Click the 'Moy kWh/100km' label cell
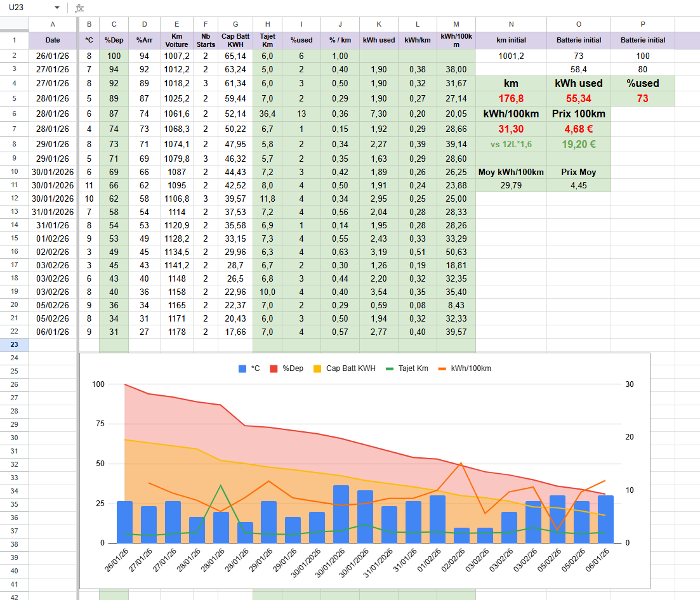700x600 pixels. coord(511,172)
